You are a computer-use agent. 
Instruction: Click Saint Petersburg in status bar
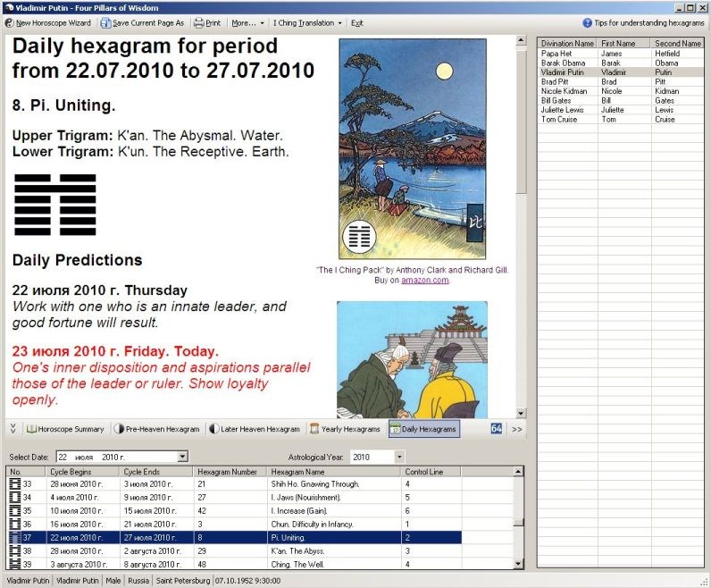pos(183,580)
